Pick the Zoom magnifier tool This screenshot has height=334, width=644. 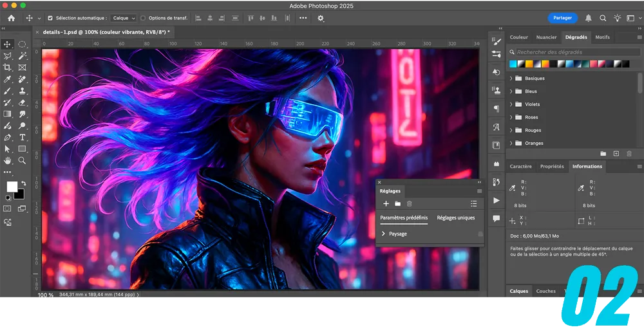coord(23,160)
